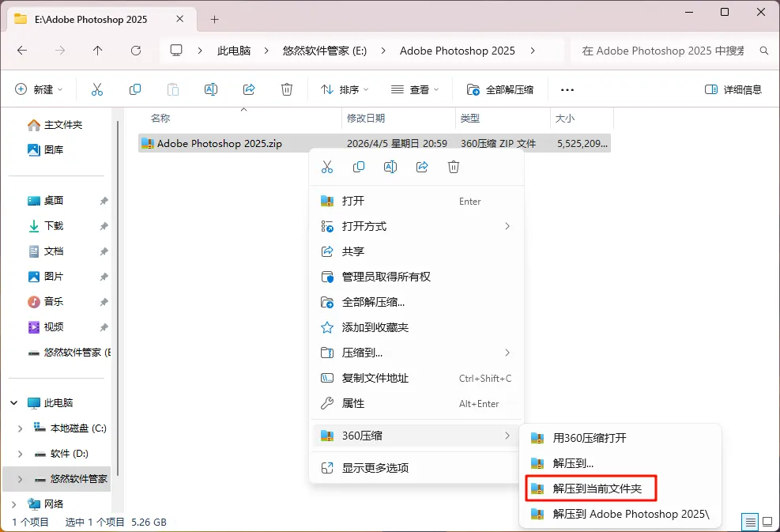Expand the 此电脑 breadcrumb chevron

pos(266,51)
